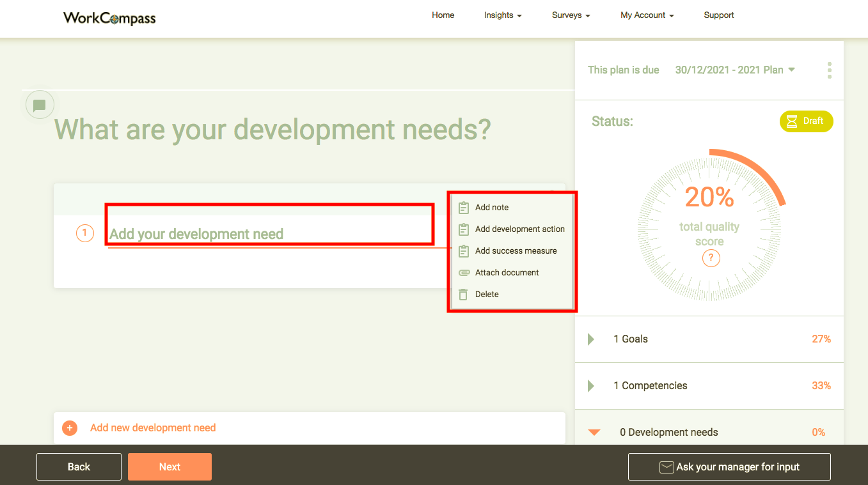This screenshot has height=485, width=868.
Task: Select the Add development action icon
Action: [x=463, y=229]
